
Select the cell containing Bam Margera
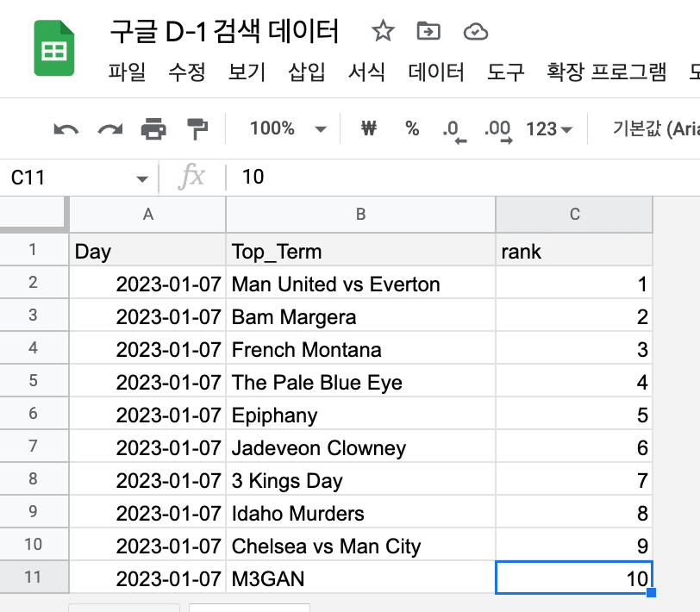tap(360, 317)
